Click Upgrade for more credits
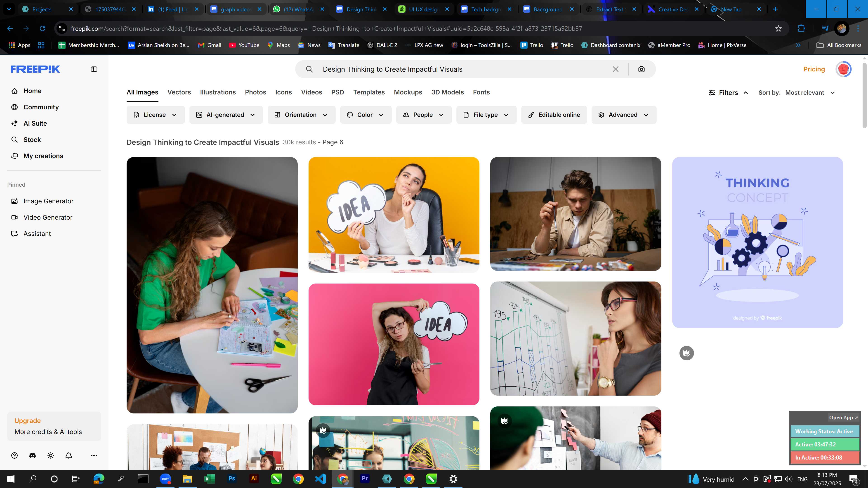The image size is (868, 488). click(54, 426)
